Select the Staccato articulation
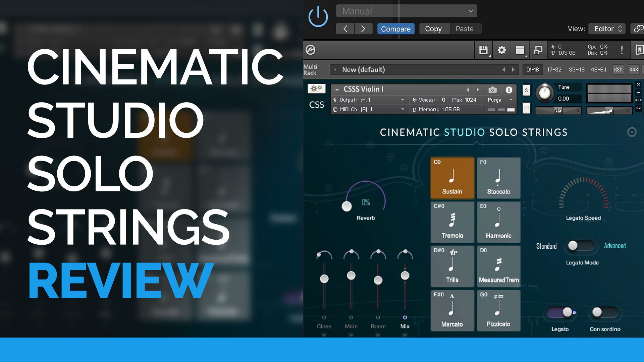Image resolution: width=644 pixels, height=362 pixels. coord(498,178)
